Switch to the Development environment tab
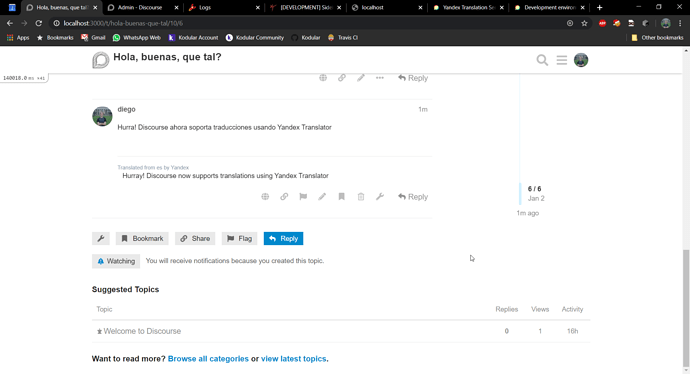Image resolution: width=690 pixels, height=374 pixels. (549, 7)
